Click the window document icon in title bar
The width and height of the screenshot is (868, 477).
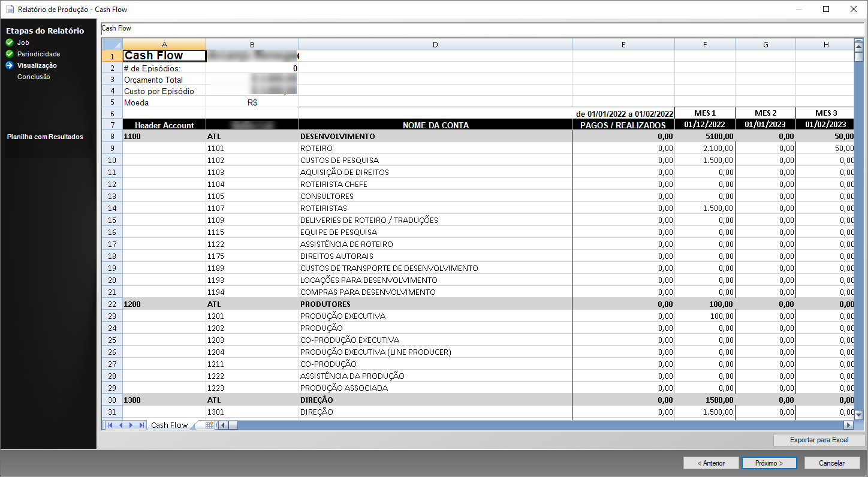point(9,10)
